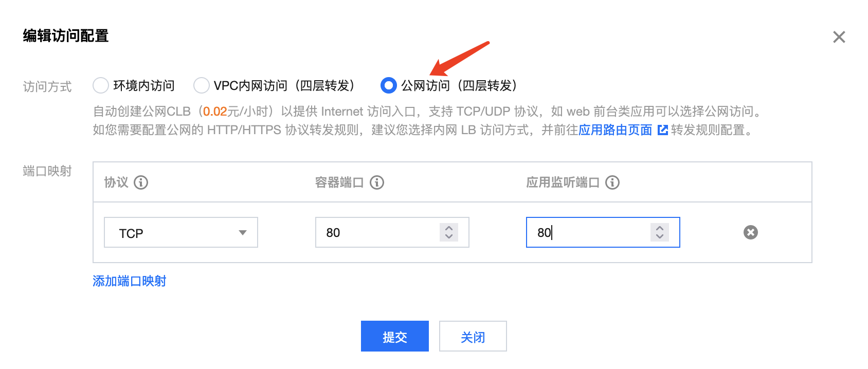
Task: Open the TCP protocol dropdown
Action: 181,232
